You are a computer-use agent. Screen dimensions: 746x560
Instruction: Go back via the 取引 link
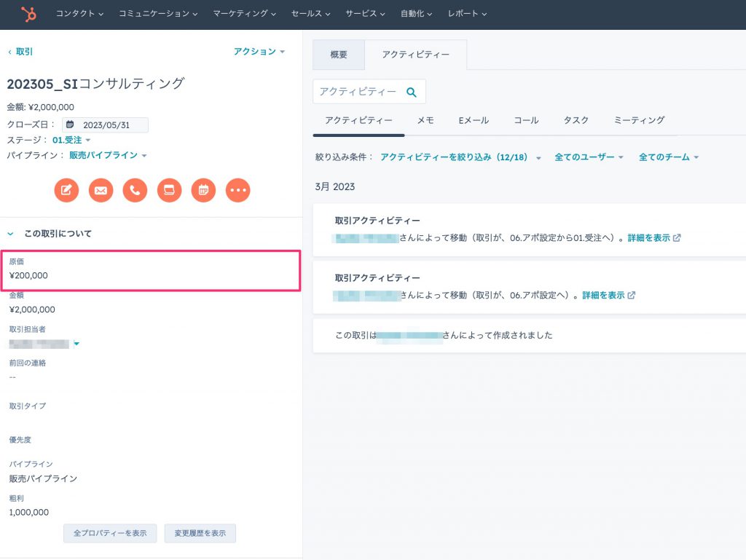20,52
